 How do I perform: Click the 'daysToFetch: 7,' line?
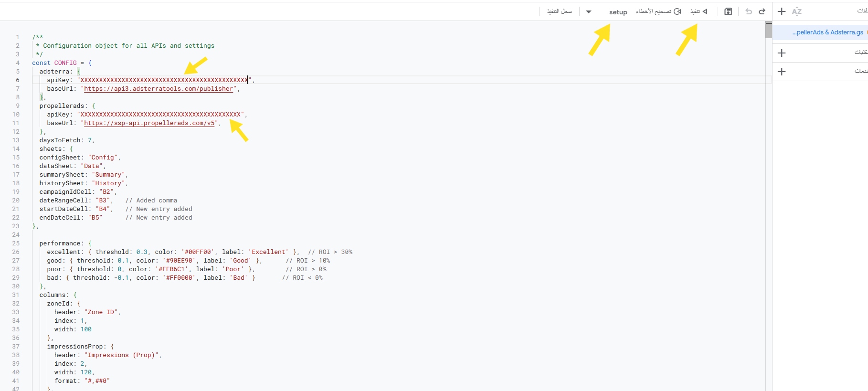(67, 140)
